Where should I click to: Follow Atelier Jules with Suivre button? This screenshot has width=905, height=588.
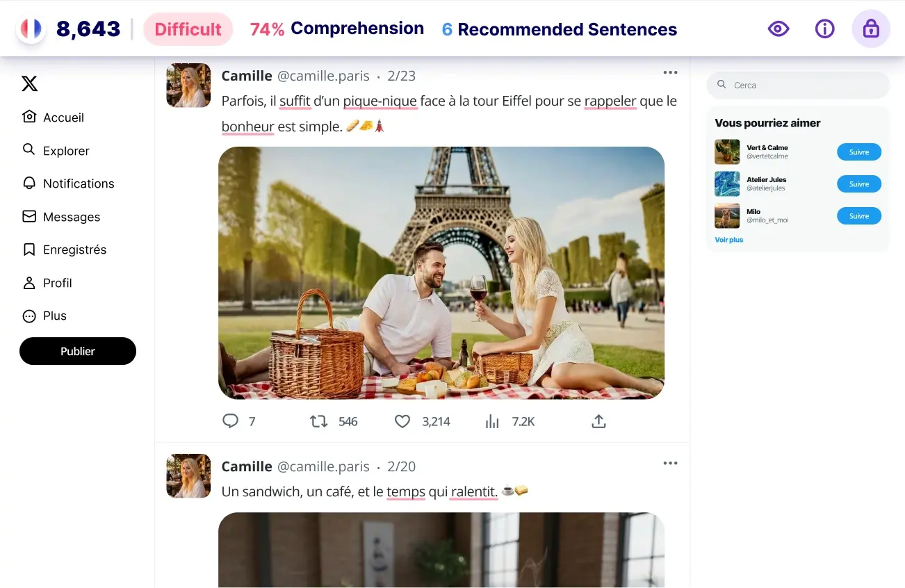click(859, 184)
